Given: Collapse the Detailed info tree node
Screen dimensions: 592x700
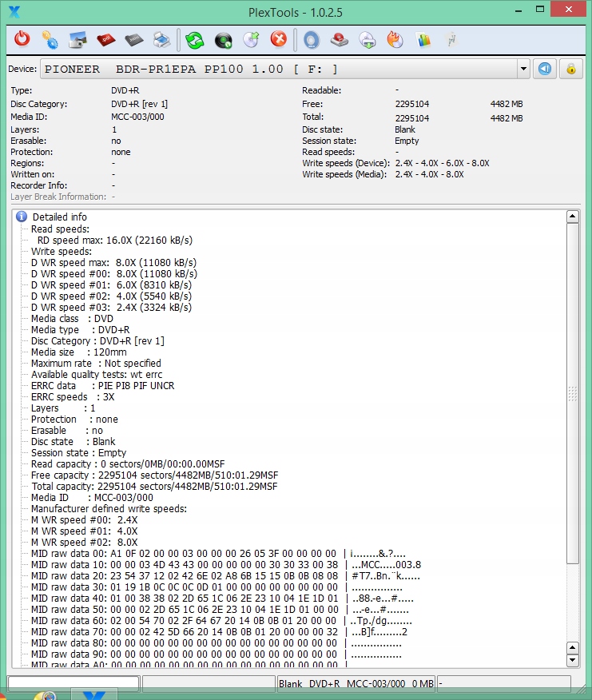Looking at the screenshot, I should point(22,217).
